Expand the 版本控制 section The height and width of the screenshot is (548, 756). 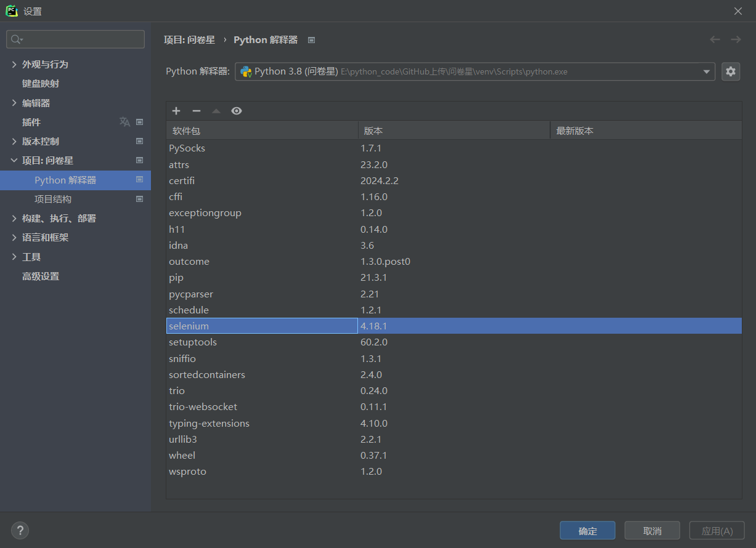click(x=14, y=141)
